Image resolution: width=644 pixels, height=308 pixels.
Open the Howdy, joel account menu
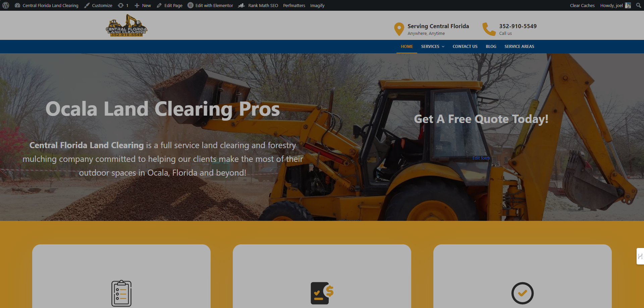click(615, 5)
